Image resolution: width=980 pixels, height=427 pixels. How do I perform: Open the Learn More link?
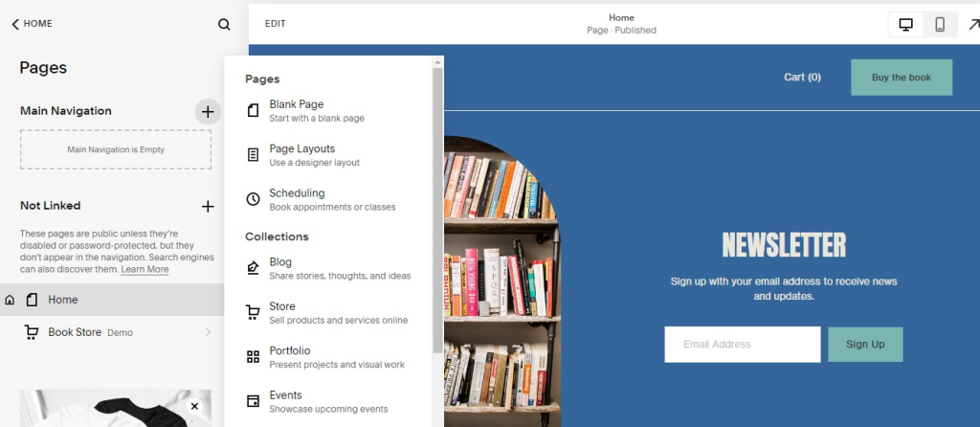coord(145,269)
